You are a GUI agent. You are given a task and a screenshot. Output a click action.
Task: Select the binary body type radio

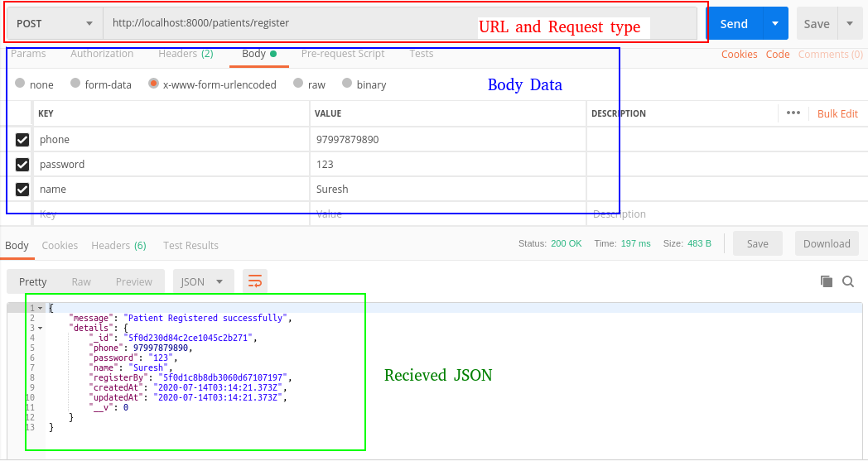click(347, 83)
